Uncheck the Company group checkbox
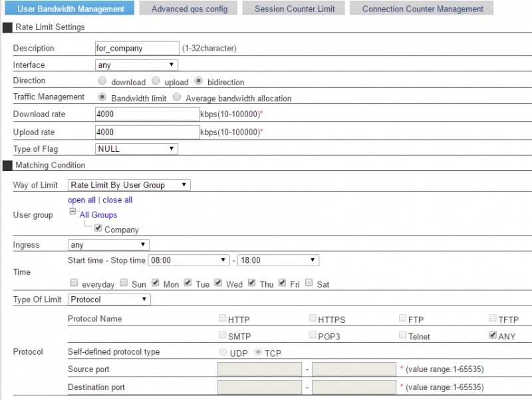 pos(98,229)
